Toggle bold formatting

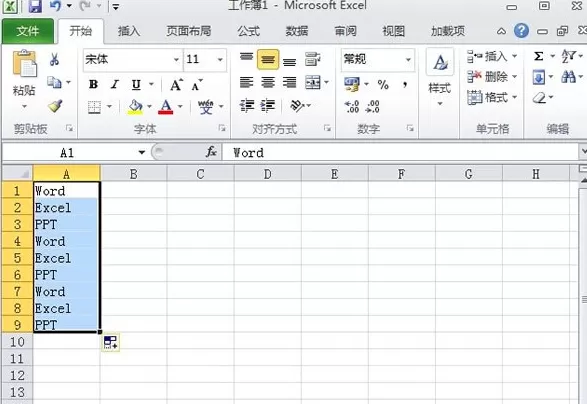click(94, 85)
